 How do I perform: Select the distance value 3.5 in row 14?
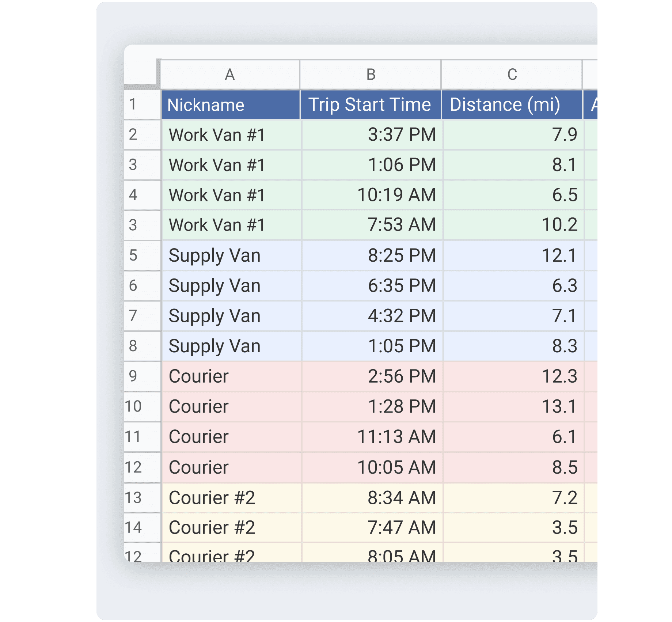coord(512,527)
